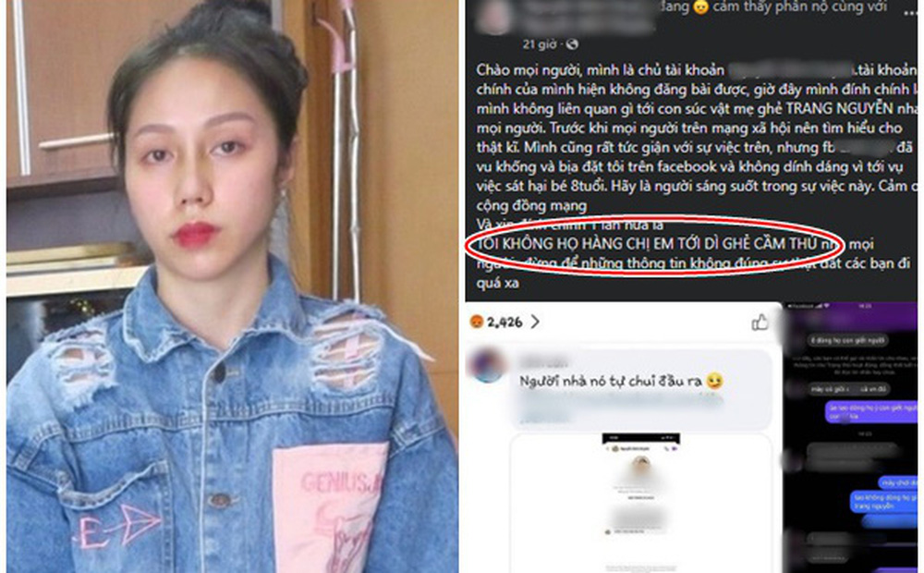Click the sad emoji in the comment
This screenshot has width=924, height=573.
(714, 381)
